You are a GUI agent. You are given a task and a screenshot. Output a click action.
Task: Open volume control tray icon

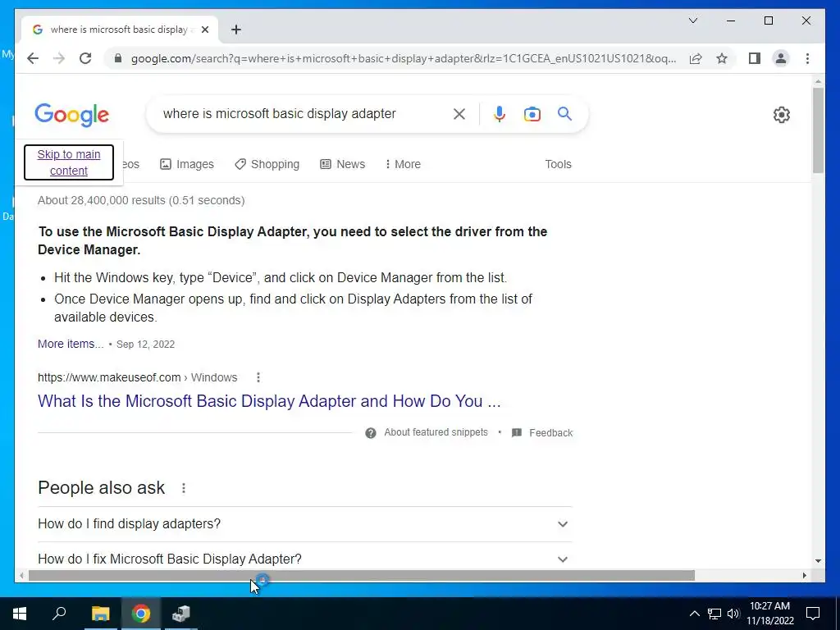click(733, 614)
